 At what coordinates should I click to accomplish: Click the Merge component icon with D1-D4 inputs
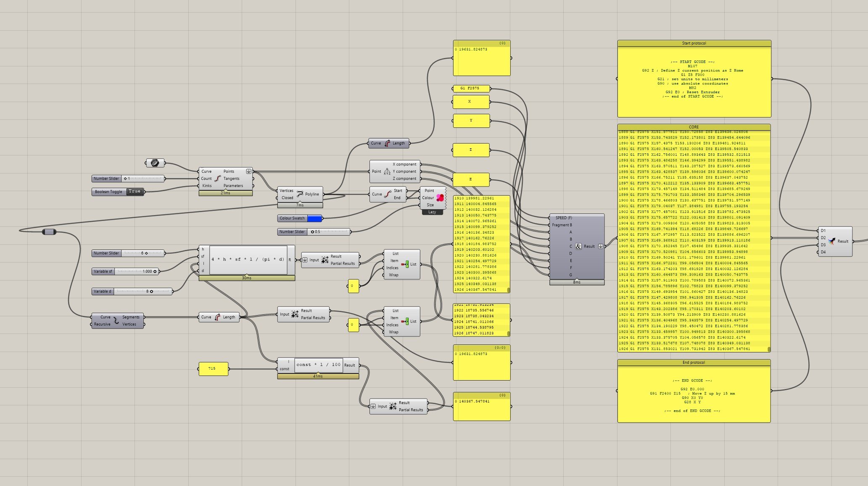click(x=831, y=241)
